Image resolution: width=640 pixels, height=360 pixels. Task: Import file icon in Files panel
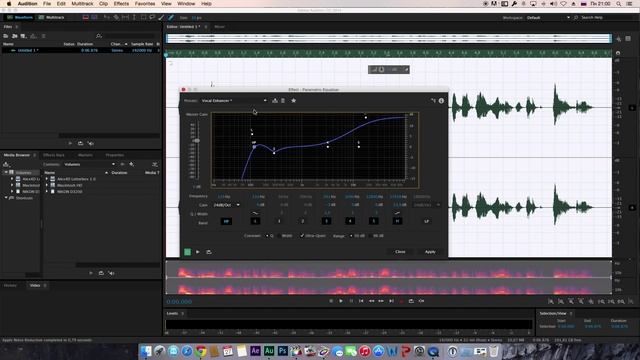click(x=15, y=36)
